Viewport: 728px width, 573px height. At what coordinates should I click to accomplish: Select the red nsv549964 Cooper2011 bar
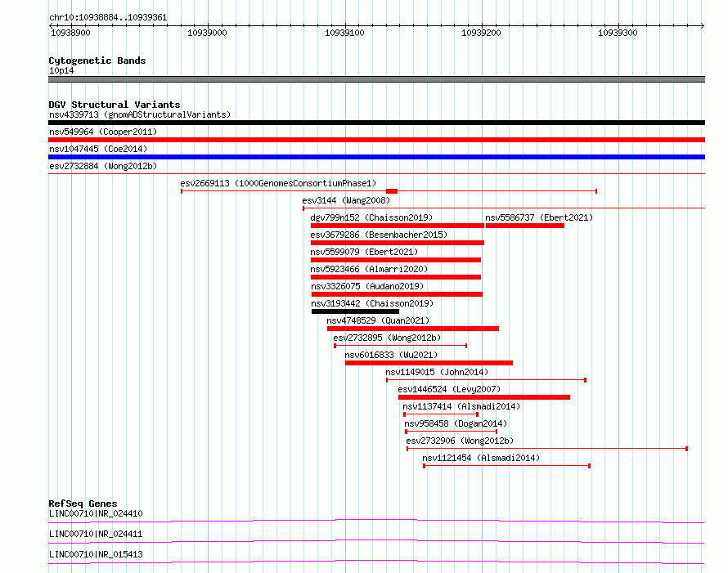376,140
